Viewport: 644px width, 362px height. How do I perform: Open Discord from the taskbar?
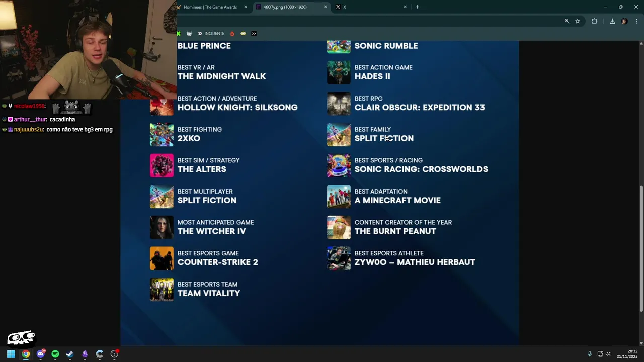pos(40,354)
